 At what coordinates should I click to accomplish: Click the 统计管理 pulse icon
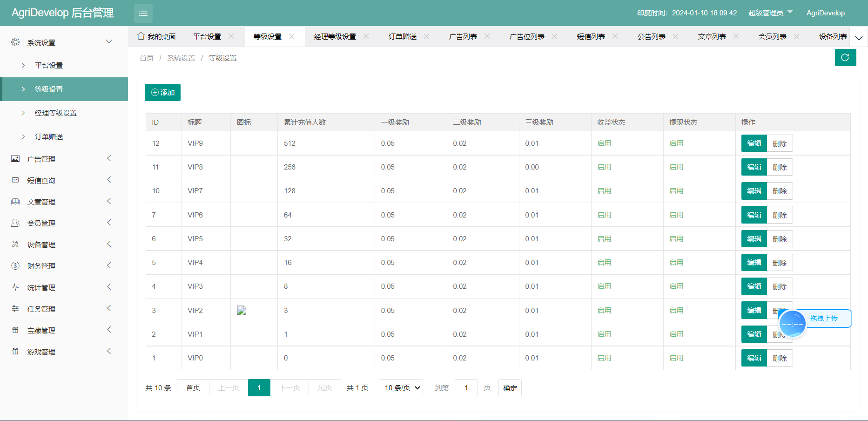(x=15, y=287)
